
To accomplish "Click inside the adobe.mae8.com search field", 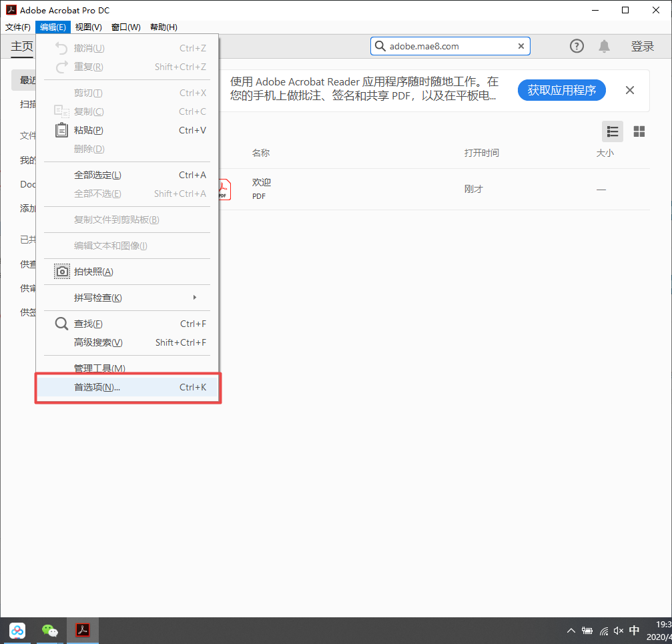I will pos(447,46).
